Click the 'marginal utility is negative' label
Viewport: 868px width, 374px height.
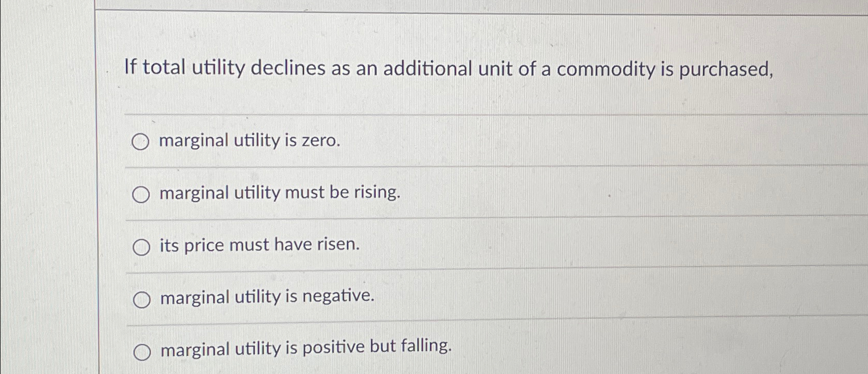tap(267, 297)
